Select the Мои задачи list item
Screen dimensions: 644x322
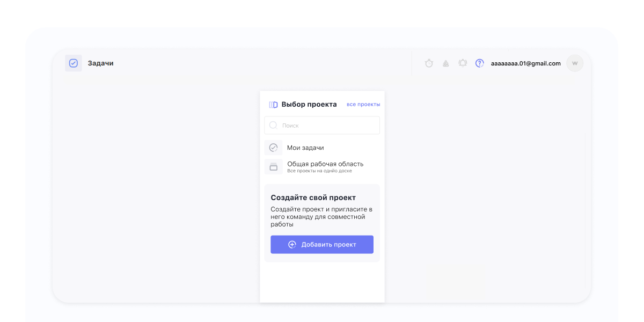pyautogui.click(x=305, y=148)
